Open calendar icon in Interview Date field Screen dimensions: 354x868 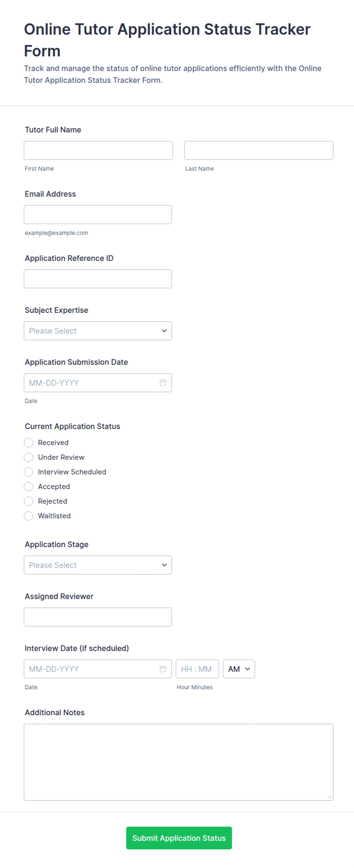(x=163, y=669)
